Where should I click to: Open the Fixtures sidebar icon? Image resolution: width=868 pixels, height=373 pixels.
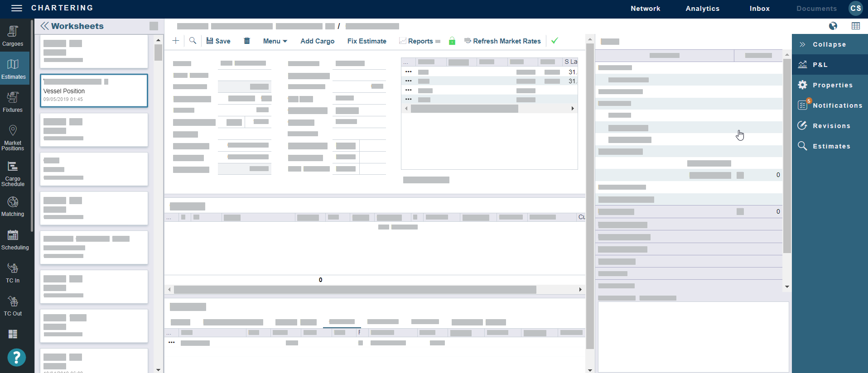click(x=13, y=102)
